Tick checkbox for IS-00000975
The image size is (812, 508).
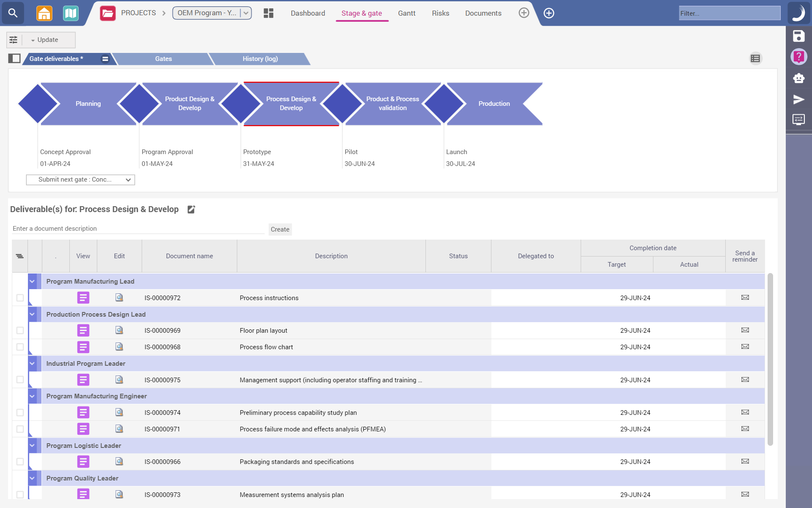(20, 380)
